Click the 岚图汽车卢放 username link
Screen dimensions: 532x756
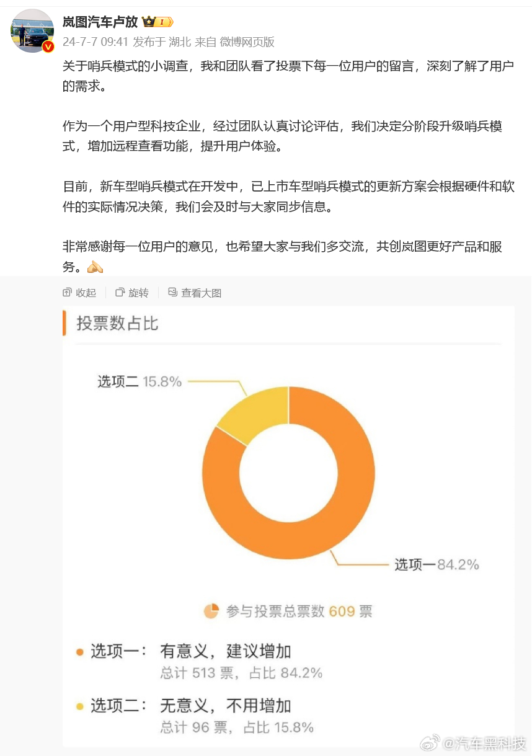100,22
